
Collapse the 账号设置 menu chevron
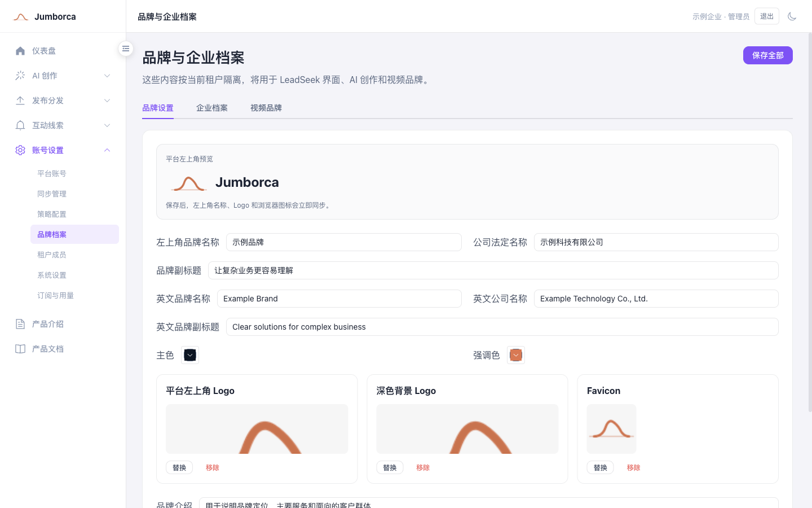click(107, 150)
